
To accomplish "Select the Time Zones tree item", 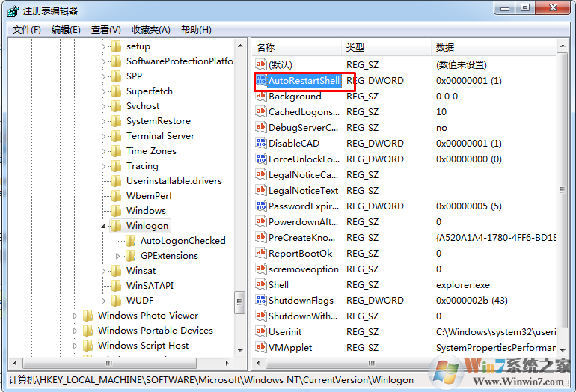I will coord(151,151).
